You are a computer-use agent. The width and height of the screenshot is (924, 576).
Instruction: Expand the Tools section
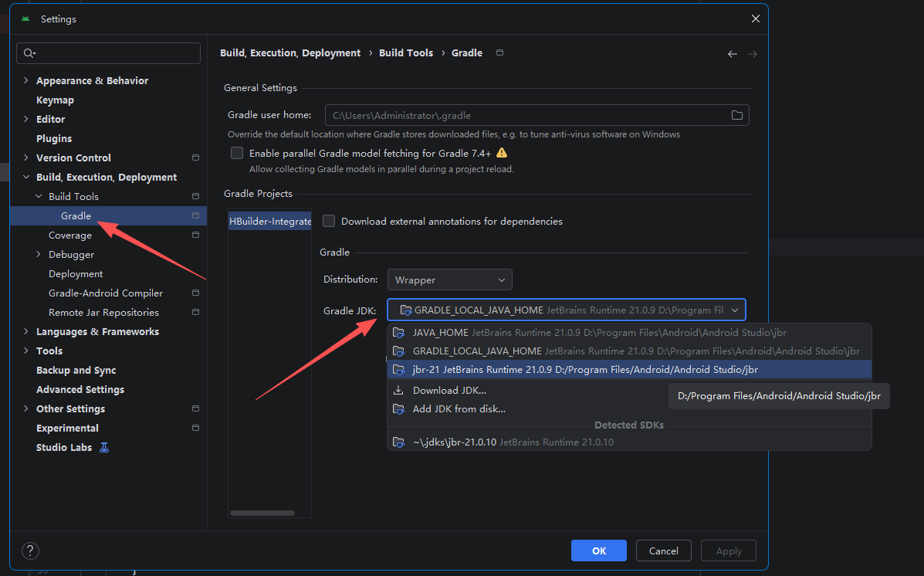coord(26,351)
